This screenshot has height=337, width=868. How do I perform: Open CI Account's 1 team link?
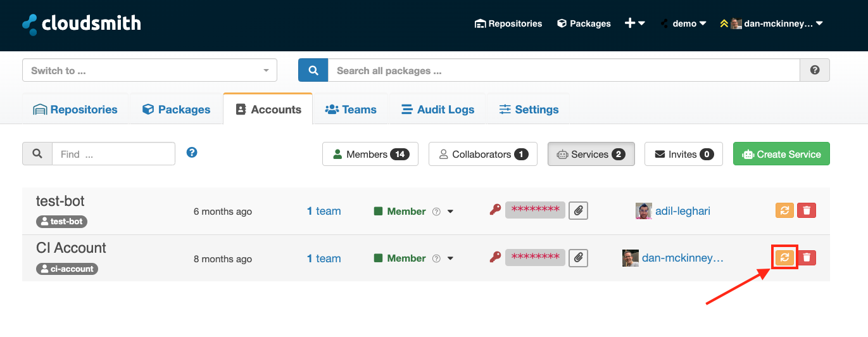(x=324, y=258)
